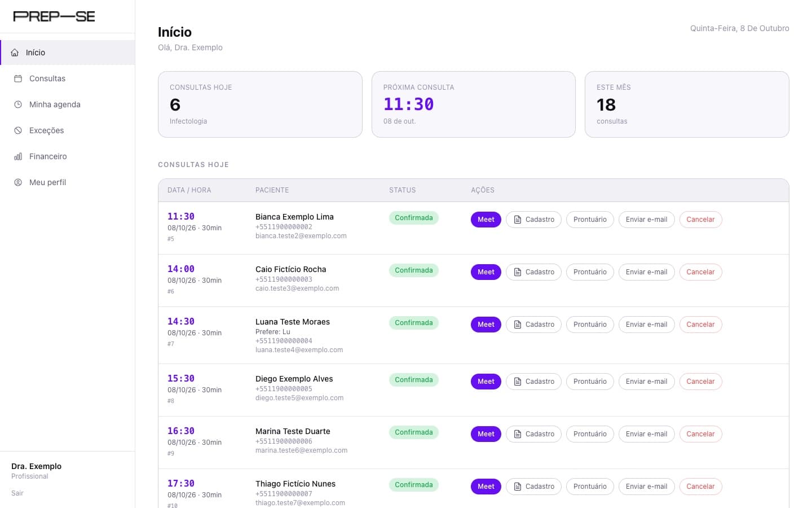Click the 16:30 appointment time
Image resolution: width=812 pixels, height=508 pixels.
pyautogui.click(x=181, y=431)
